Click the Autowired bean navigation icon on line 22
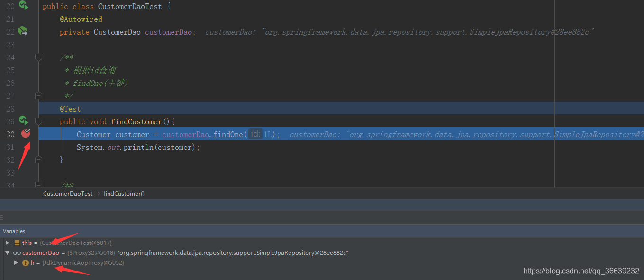The height and width of the screenshot is (280, 644). pos(22,31)
